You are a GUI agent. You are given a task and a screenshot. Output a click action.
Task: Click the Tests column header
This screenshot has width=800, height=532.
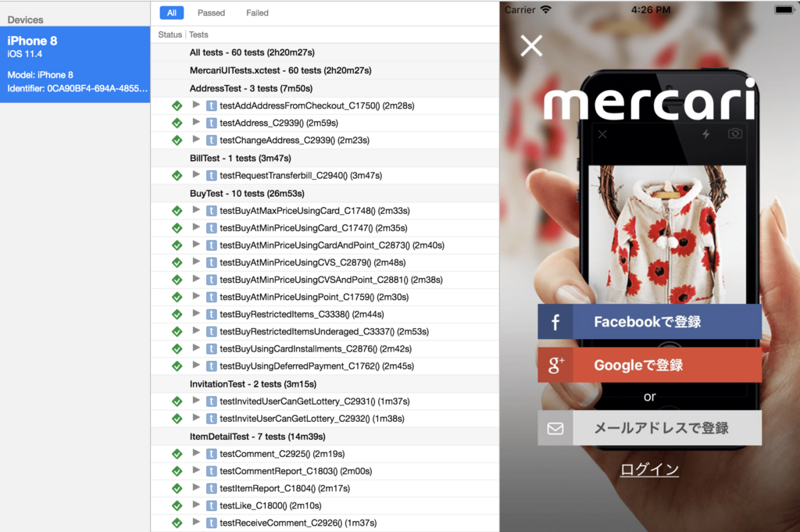pos(198,34)
